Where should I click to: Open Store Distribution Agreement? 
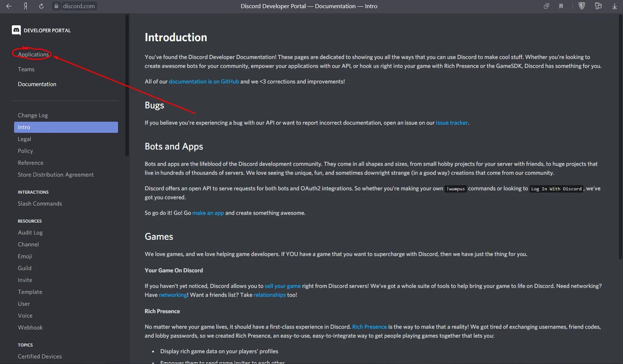pyautogui.click(x=56, y=175)
